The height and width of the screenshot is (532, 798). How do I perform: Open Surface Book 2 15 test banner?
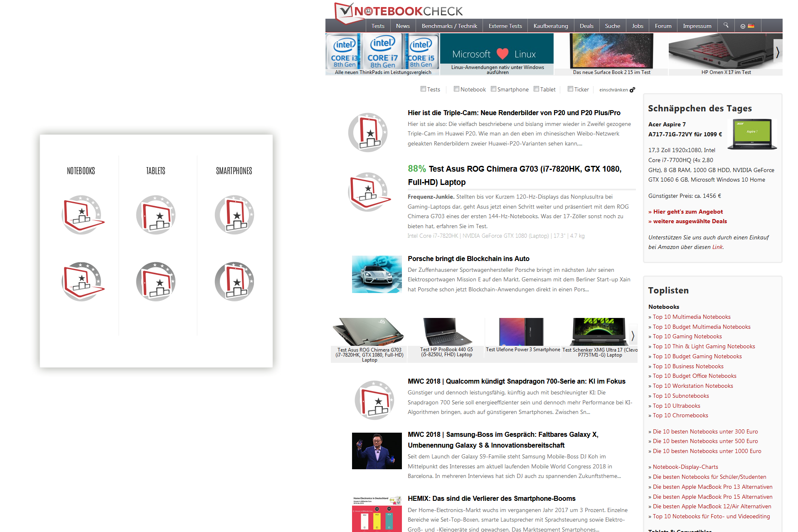(x=611, y=54)
